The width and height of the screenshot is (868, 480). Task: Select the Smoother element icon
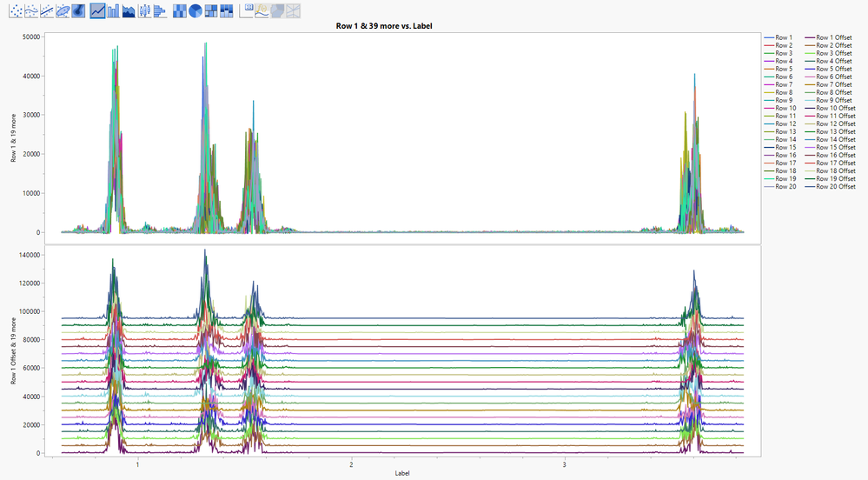pos(30,10)
